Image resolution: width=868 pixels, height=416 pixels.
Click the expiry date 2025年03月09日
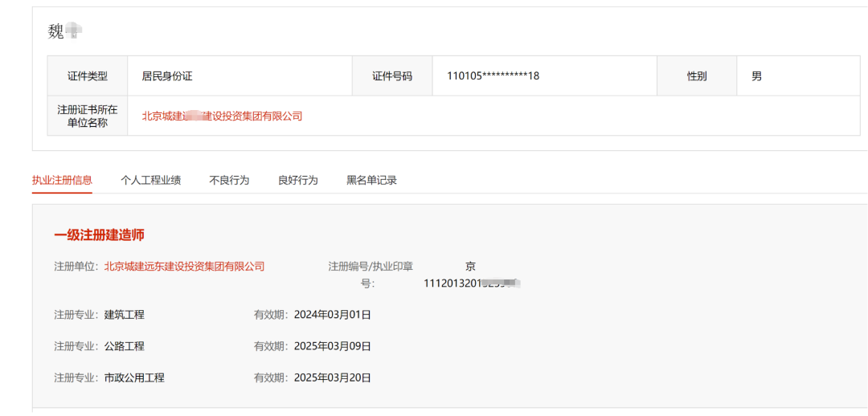(x=333, y=346)
